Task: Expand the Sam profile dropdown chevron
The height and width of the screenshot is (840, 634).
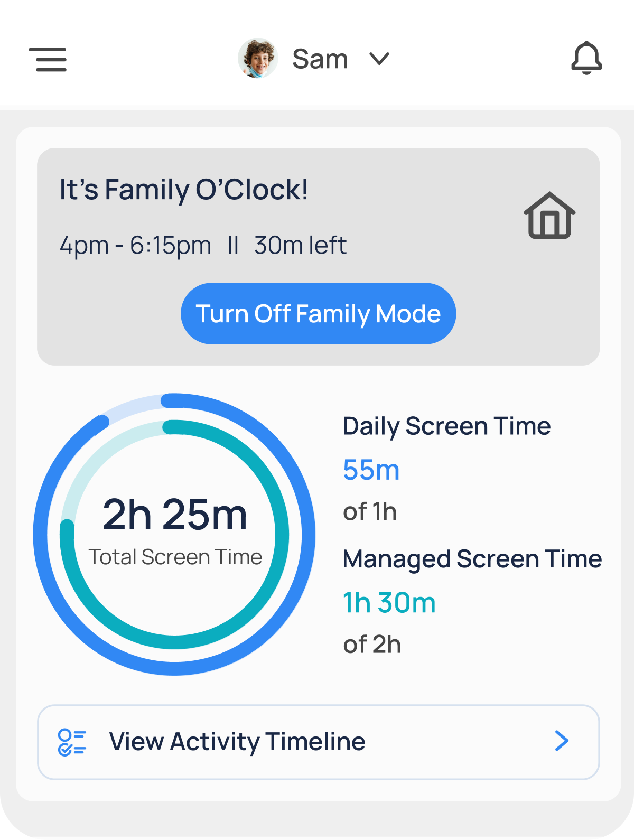Action: click(379, 58)
